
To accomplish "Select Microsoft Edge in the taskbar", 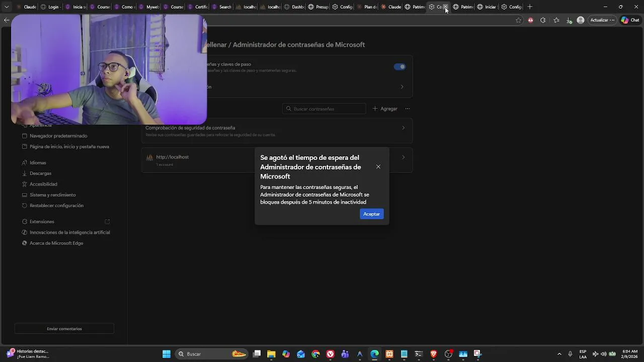I will click(x=374, y=354).
